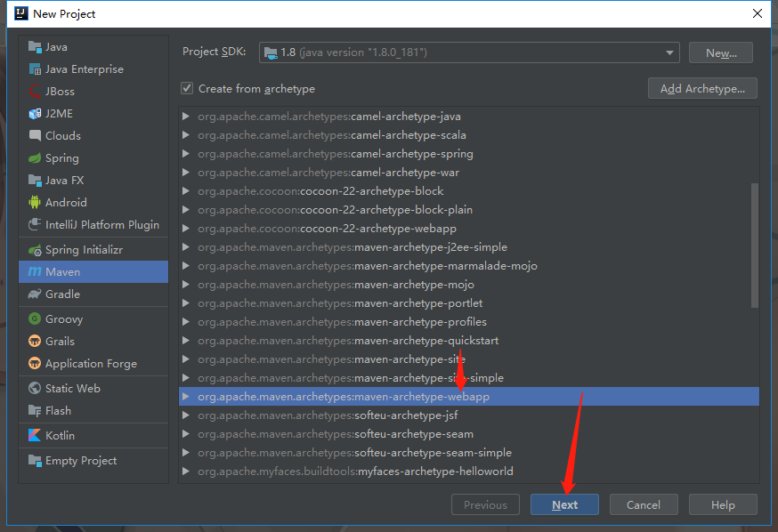This screenshot has height=532, width=778.
Task: Choose the Spring Initializr project type
Action: [93, 250]
